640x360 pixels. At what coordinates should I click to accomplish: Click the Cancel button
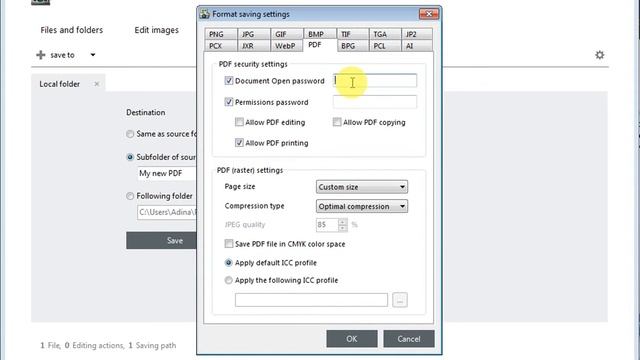click(409, 339)
